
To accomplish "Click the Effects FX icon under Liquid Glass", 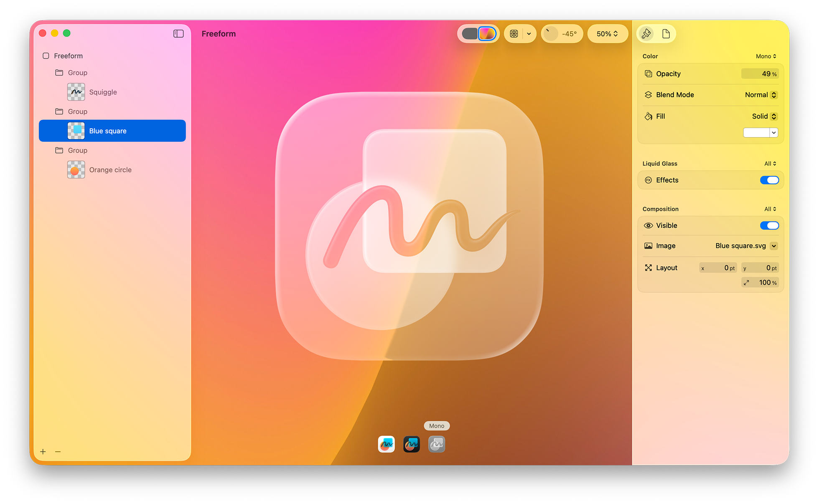I will coord(648,180).
